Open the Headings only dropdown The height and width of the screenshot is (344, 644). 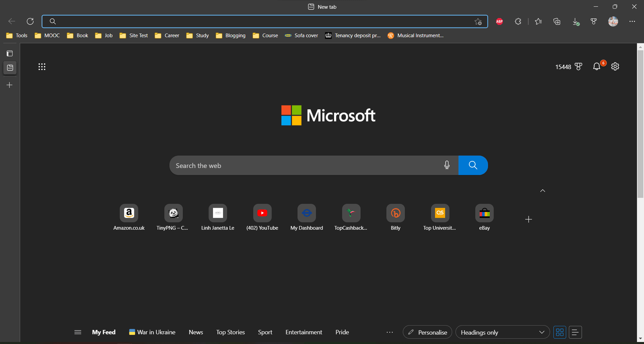point(503,332)
